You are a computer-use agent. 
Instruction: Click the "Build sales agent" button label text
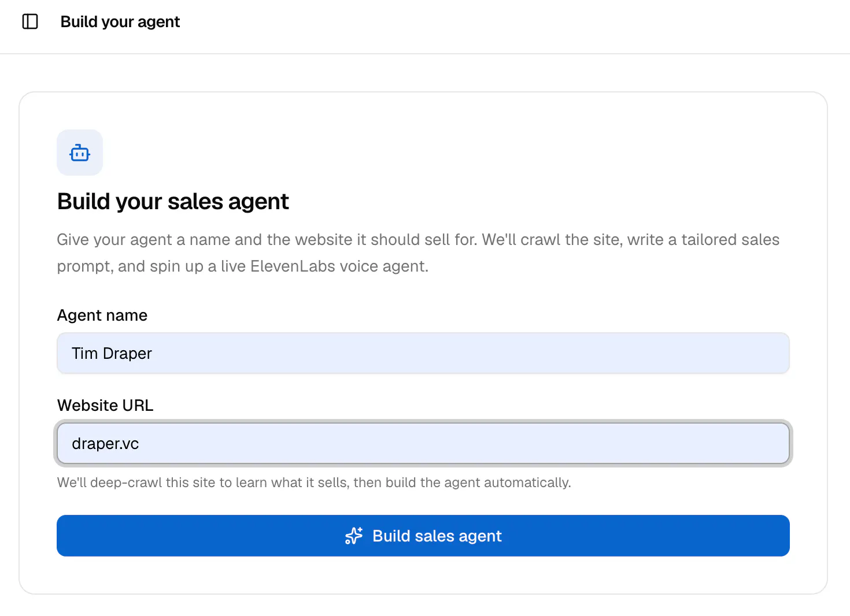(437, 536)
